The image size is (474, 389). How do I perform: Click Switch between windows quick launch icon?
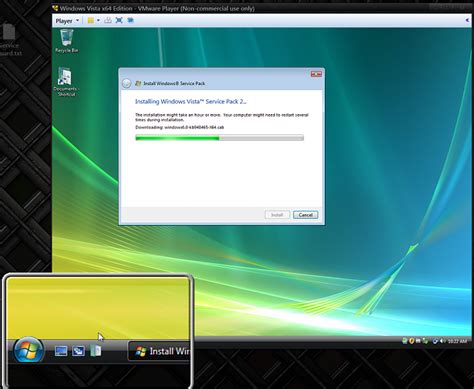point(78,351)
